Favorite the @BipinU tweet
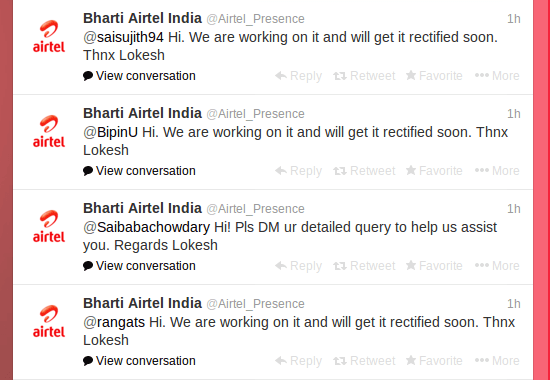 pos(434,171)
